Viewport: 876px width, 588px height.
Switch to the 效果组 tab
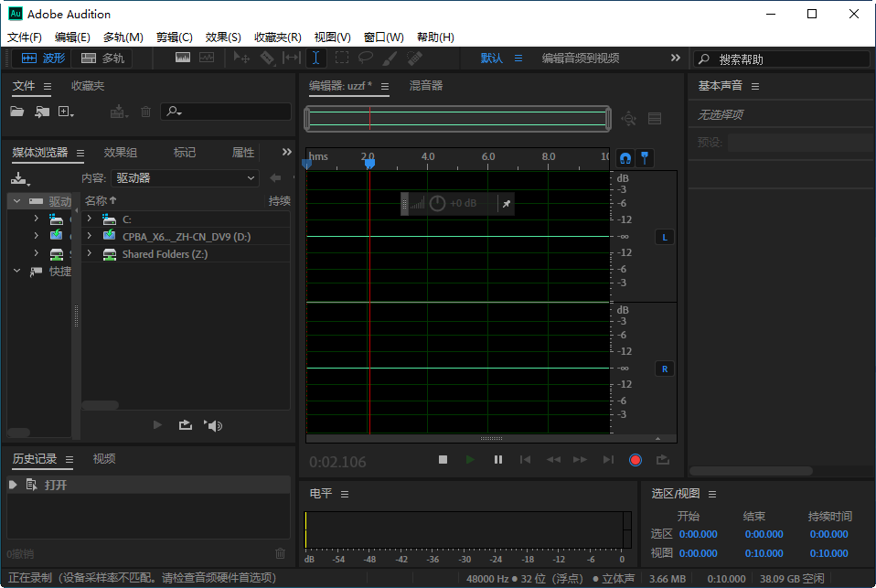pos(120,152)
